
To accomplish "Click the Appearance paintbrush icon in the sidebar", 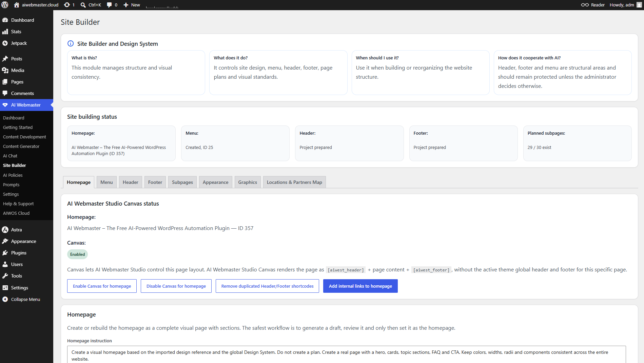I will click(5, 241).
